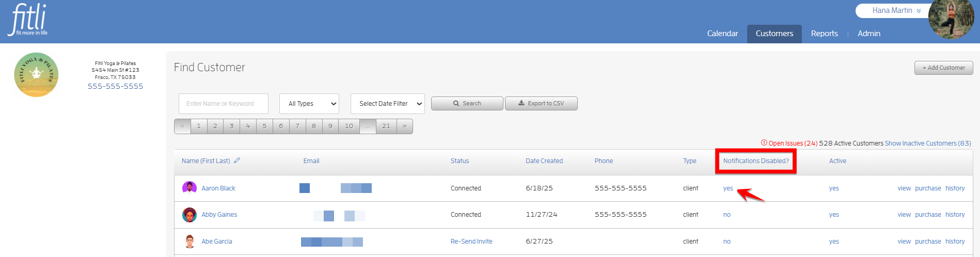View Aaron Black's record

point(904,188)
